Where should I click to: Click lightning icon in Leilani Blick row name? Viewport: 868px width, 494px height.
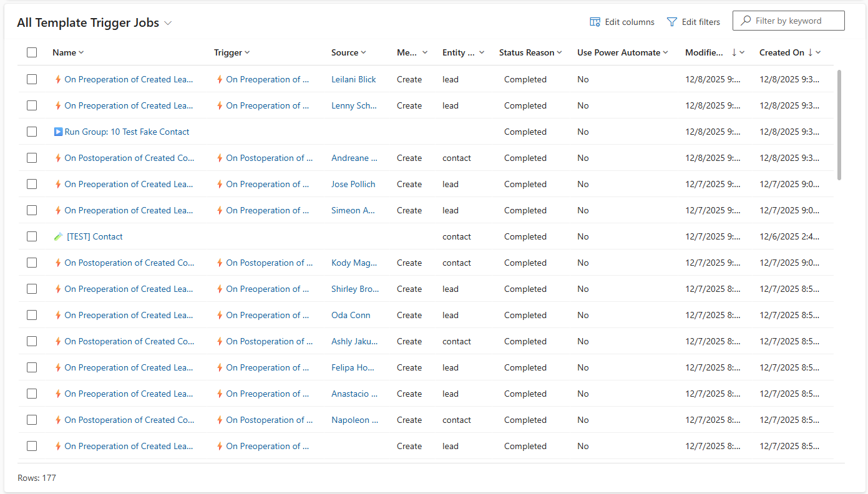pos(58,79)
